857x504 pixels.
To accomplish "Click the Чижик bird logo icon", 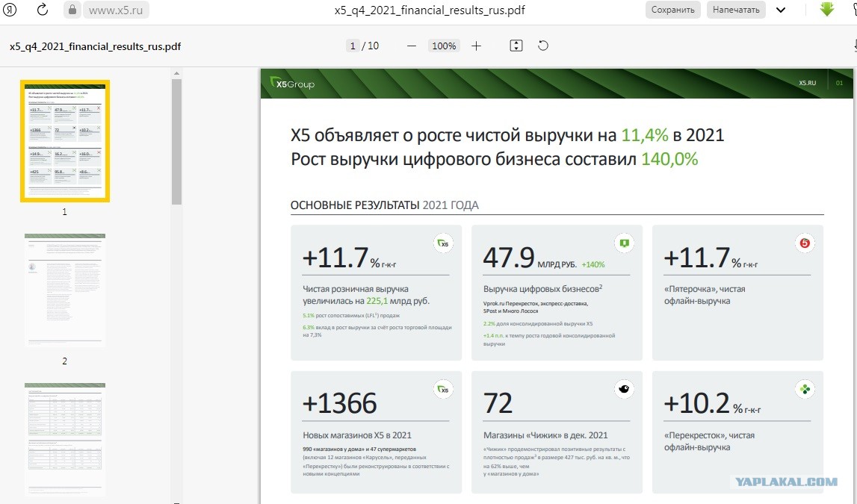I will tap(624, 389).
